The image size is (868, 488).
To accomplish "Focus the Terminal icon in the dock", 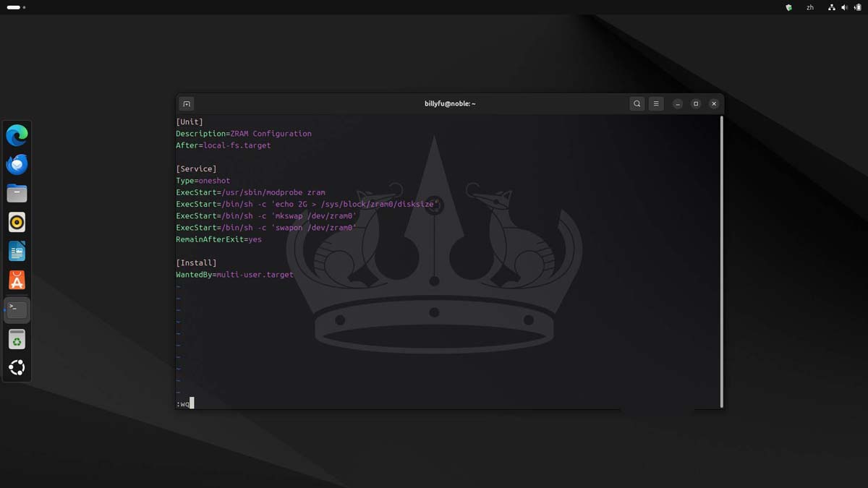I will pyautogui.click(x=17, y=309).
